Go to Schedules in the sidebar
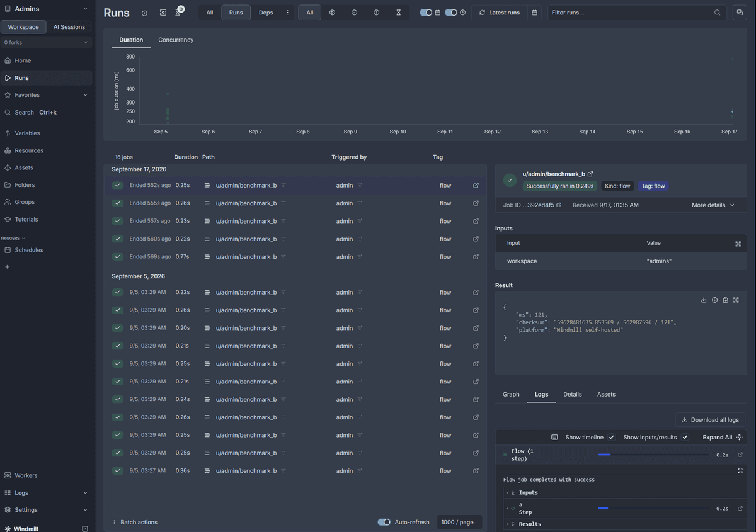 [x=46, y=250]
